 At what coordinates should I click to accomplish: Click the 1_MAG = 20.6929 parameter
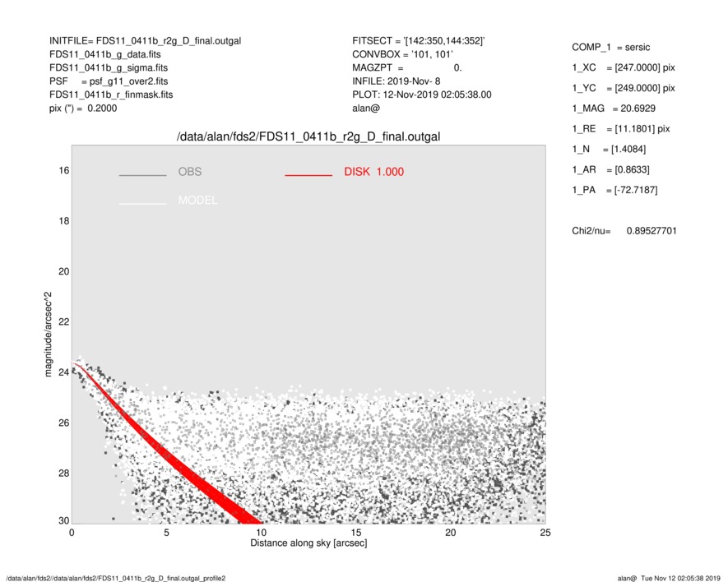coord(614,109)
